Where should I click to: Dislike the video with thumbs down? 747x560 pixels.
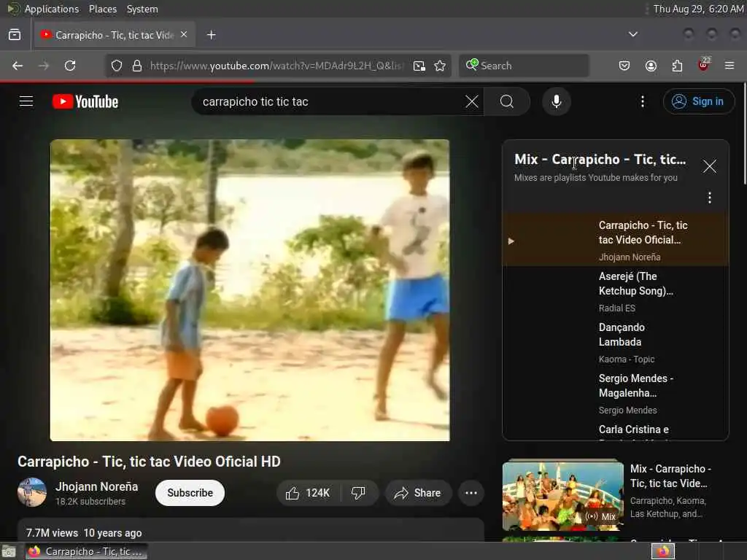[x=359, y=493]
